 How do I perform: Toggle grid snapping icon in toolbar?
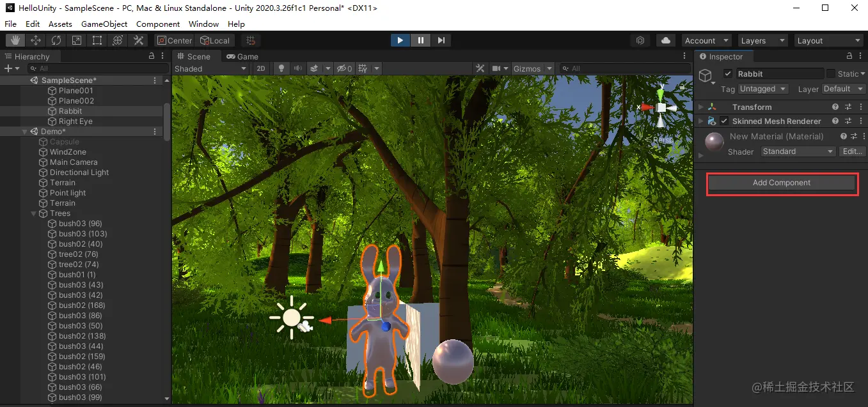pyautogui.click(x=251, y=40)
